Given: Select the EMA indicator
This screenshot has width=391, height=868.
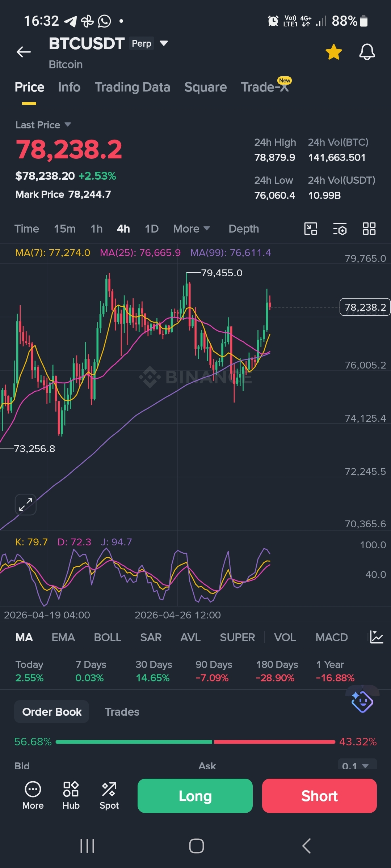Looking at the screenshot, I should click(x=63, y=637).
